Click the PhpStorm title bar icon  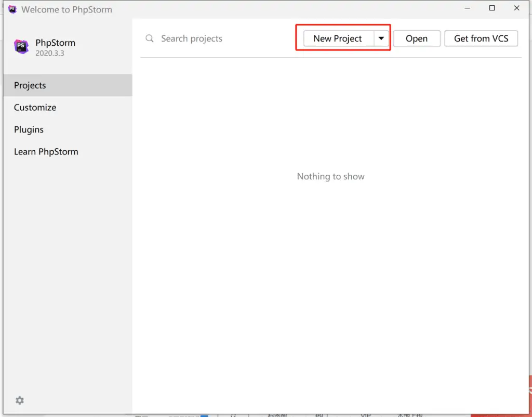[12, 9]
